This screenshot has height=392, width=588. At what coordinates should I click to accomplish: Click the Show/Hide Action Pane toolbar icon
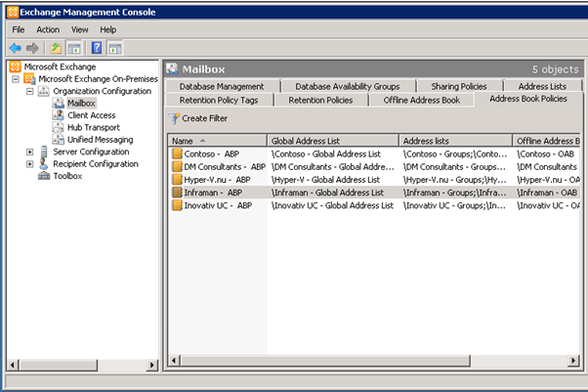(114, 47)
